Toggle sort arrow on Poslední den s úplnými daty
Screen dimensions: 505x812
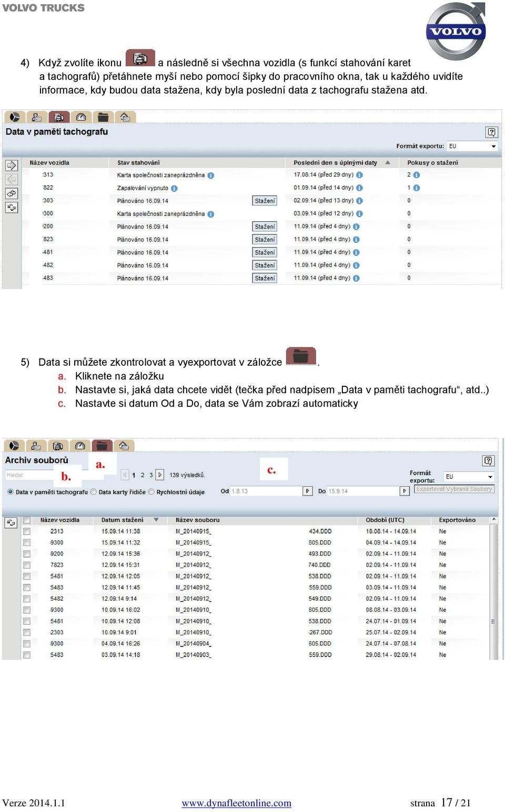[388, 163]
